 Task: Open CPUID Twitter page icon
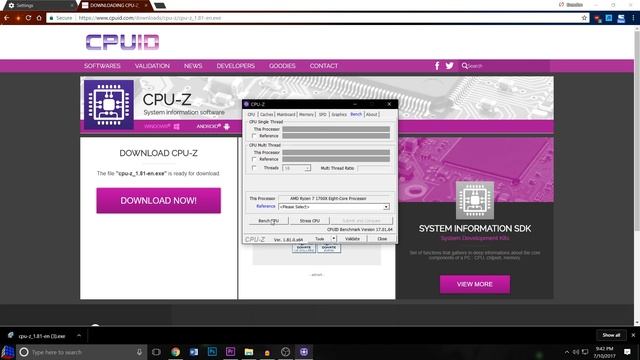click(x=449, y=66)
